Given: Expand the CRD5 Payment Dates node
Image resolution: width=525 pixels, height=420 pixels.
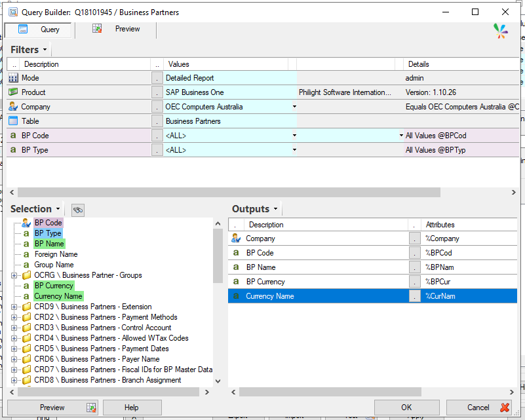Looking at the screenshot, I should [14, 349].
